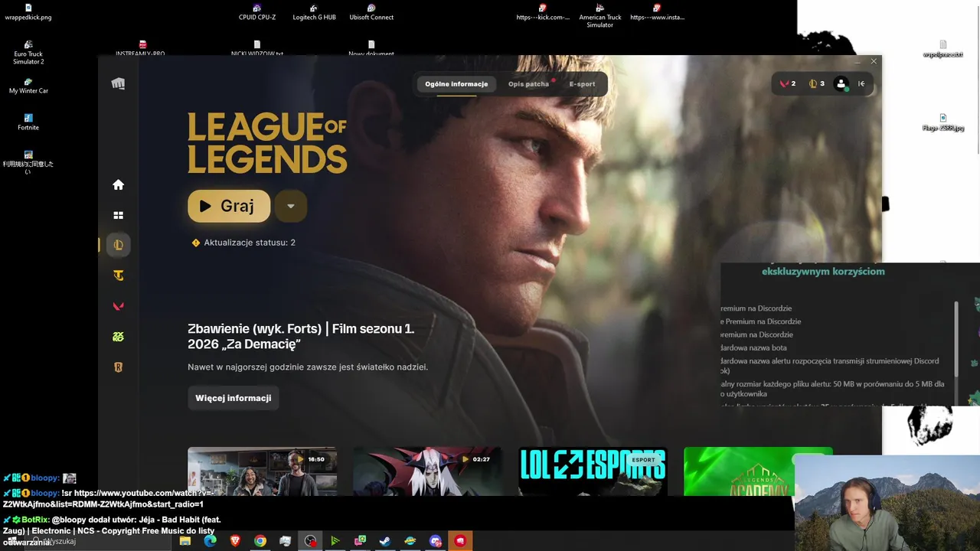This screenshot has height=551, width=980.
Task: Open Discord from the taskbar
Action: coord(436,541)
